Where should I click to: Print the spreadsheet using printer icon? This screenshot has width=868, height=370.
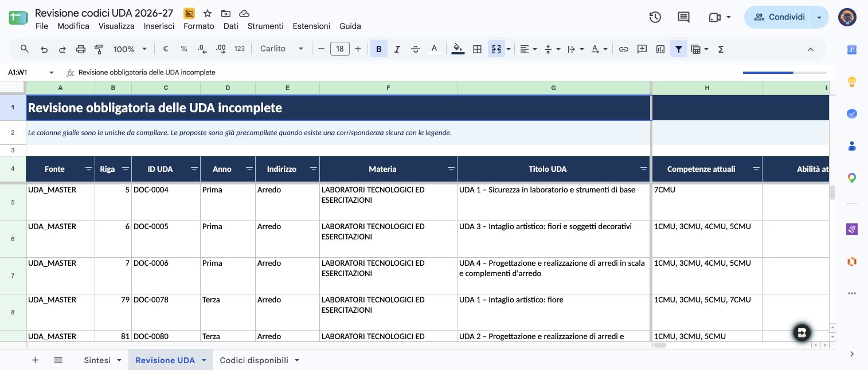coord(81,49)
